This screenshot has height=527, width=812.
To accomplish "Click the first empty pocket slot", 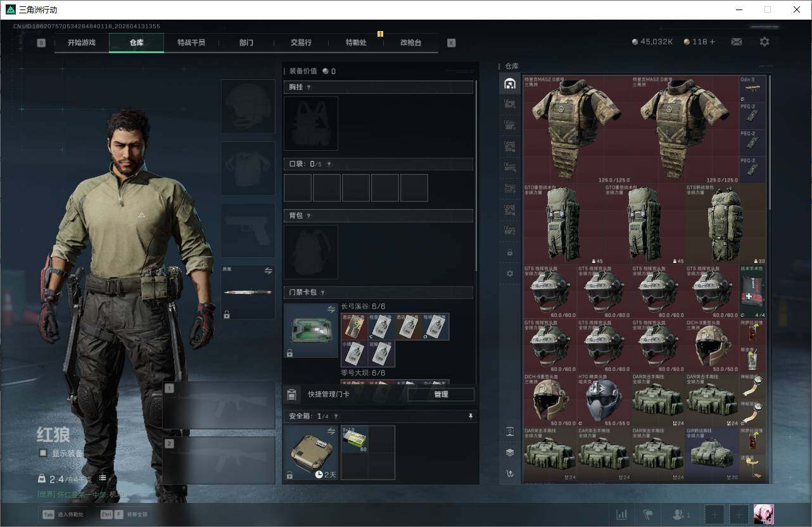I will [x=298, y=188].
